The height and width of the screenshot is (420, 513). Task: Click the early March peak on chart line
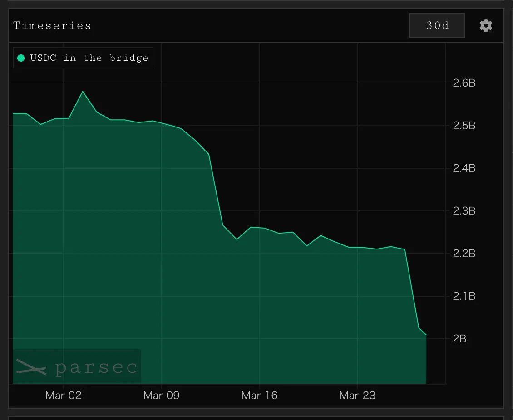coord(83,92)
